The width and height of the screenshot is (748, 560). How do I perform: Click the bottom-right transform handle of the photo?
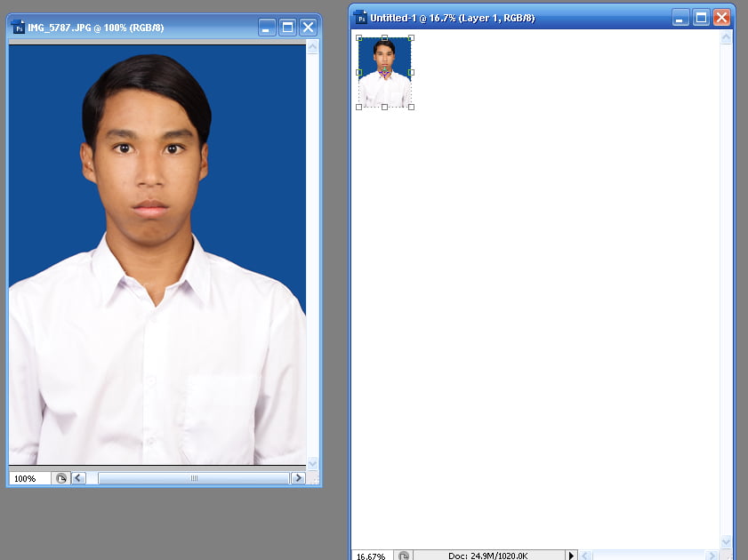(x=410, y=107)
